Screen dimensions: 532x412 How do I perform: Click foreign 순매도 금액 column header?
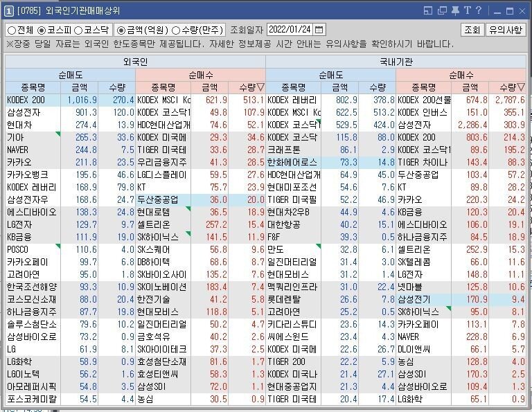(x=80, y=87)
